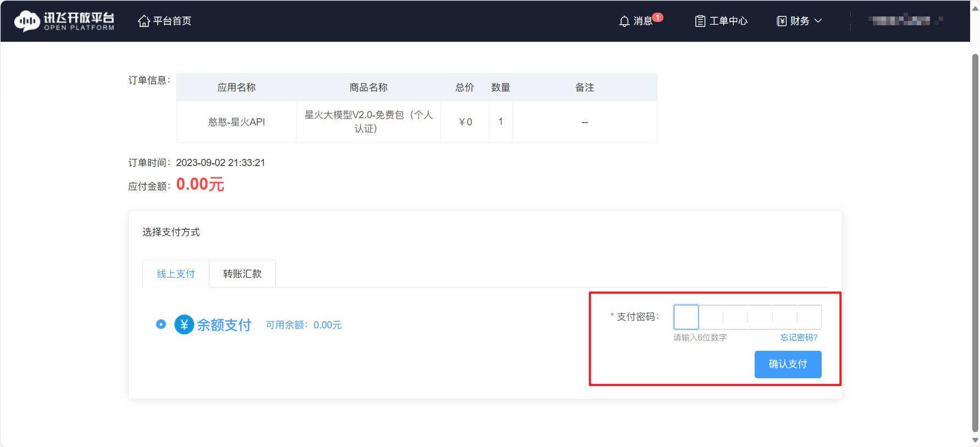Click the last payment password digit box
This screenshot has height=447, width=980.
pos(809,317)
